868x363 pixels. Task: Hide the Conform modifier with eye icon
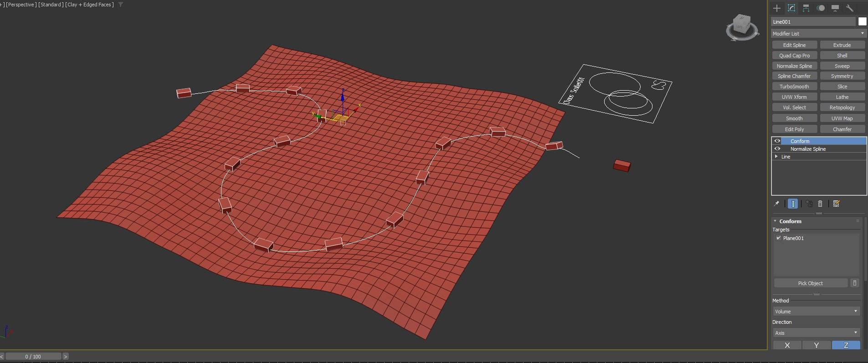click(777, 141)
